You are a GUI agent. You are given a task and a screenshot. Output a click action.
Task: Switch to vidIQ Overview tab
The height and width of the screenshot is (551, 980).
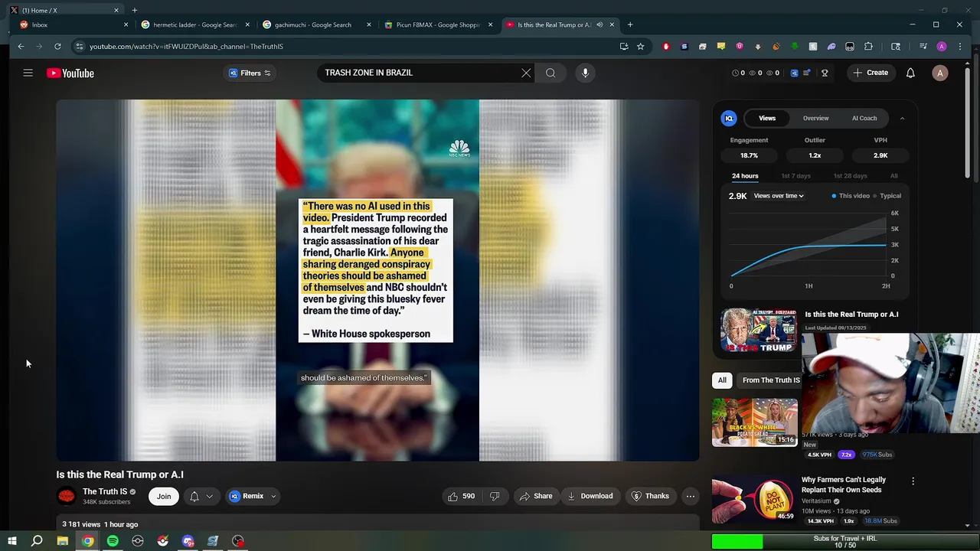tap(815, 118)
